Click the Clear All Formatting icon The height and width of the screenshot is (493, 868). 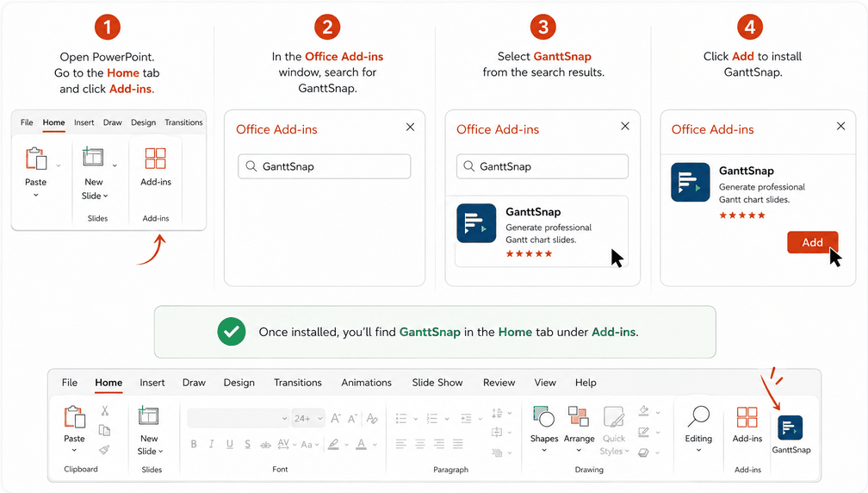372,418
